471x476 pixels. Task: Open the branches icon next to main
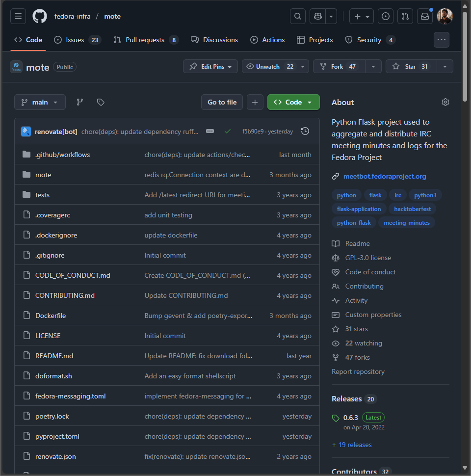(x=79, y=102)
